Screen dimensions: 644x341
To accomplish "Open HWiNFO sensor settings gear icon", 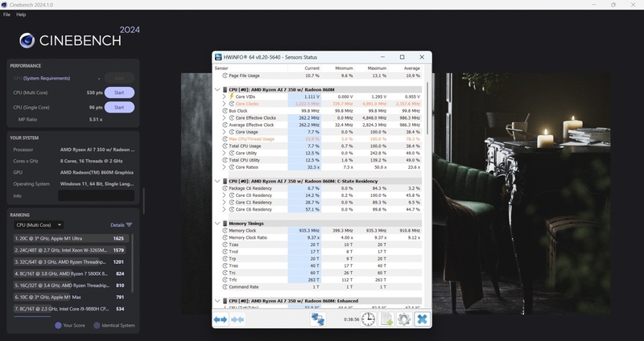I will tap(404, 319).
